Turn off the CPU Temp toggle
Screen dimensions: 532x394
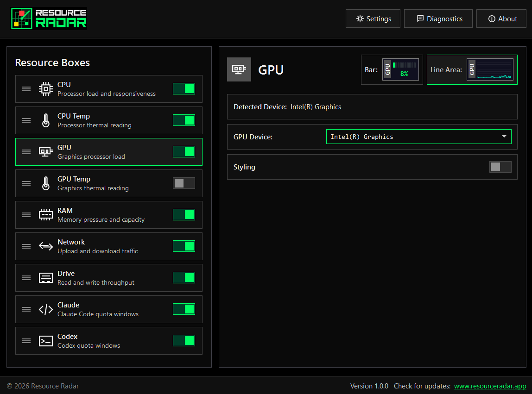pos(184,120)
